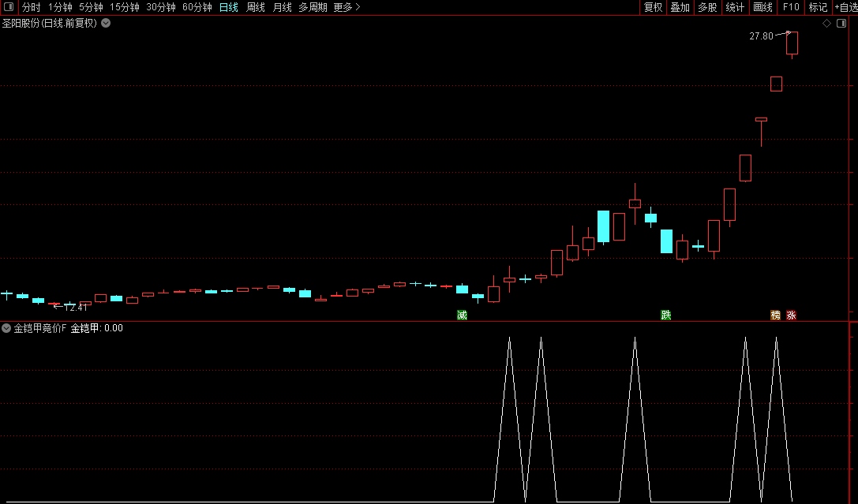Screen dimensions: 858x504
Task: Click the 金铠甲竞价F indicator name
Action: coord(40,329)
